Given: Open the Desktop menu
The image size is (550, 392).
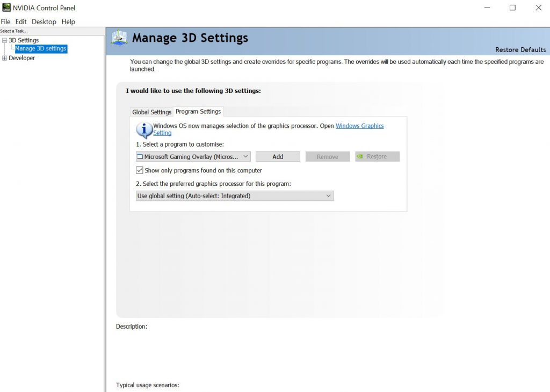Looking at the screenshot, I should [44, 21].
